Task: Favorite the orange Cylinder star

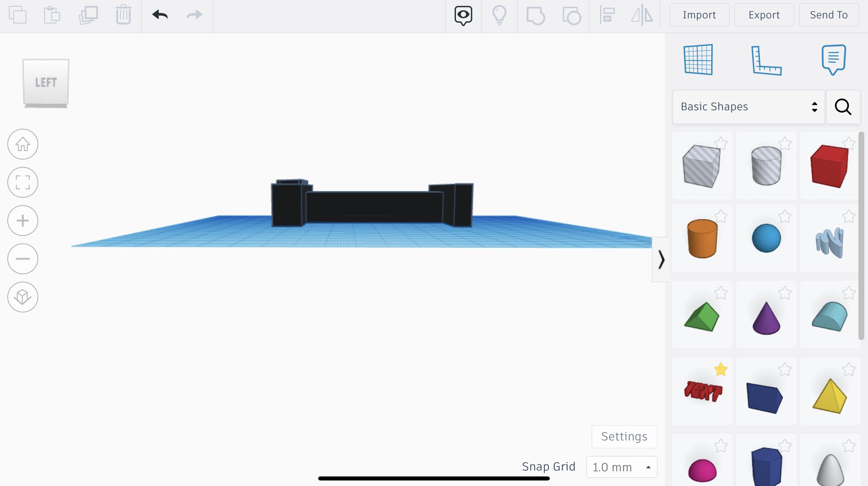Action: tap(721, 216)
